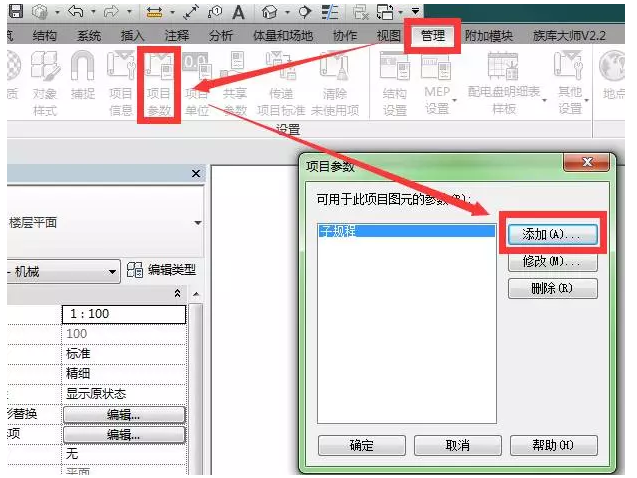This screenshot has height=478, width=637.
Task: Select the Aligned Dimension tool icon
Action: pyautogui.click(x=191, y=12)
